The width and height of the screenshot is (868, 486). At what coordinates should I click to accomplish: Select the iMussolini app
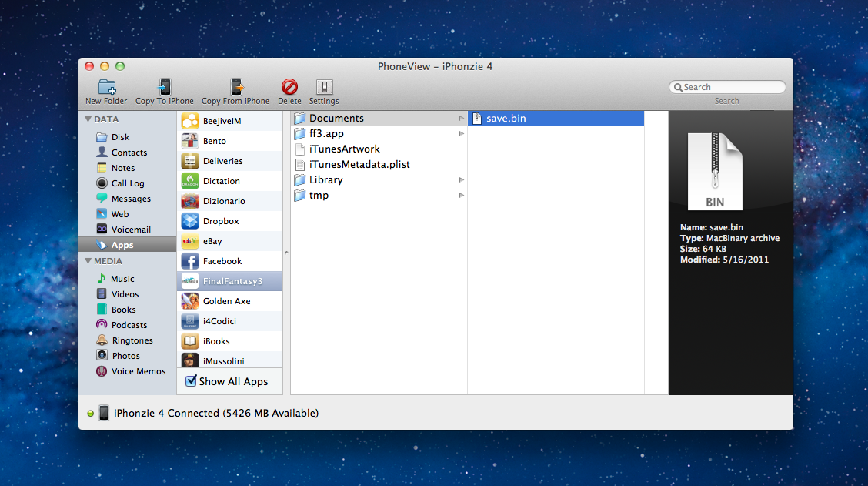[x=230, y=360]
